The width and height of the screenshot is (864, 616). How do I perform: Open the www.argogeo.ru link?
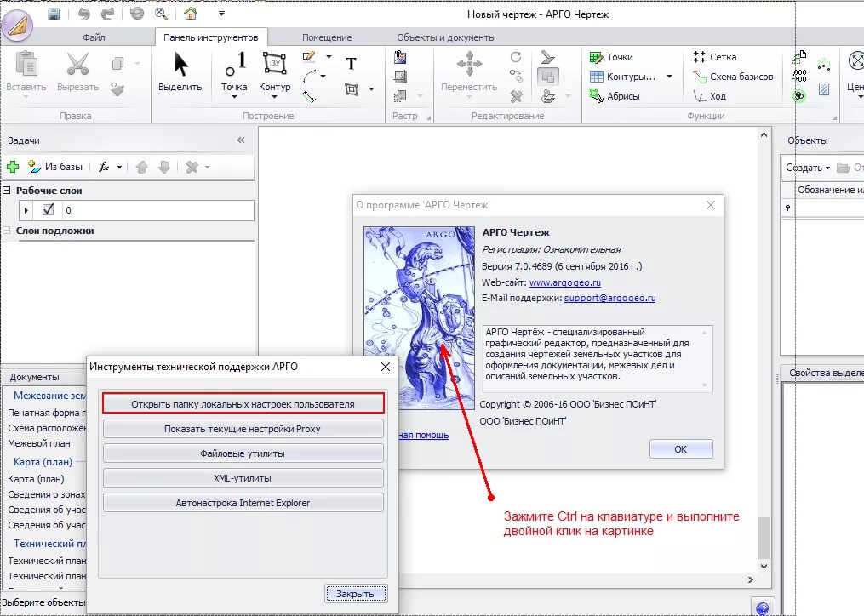565,282
